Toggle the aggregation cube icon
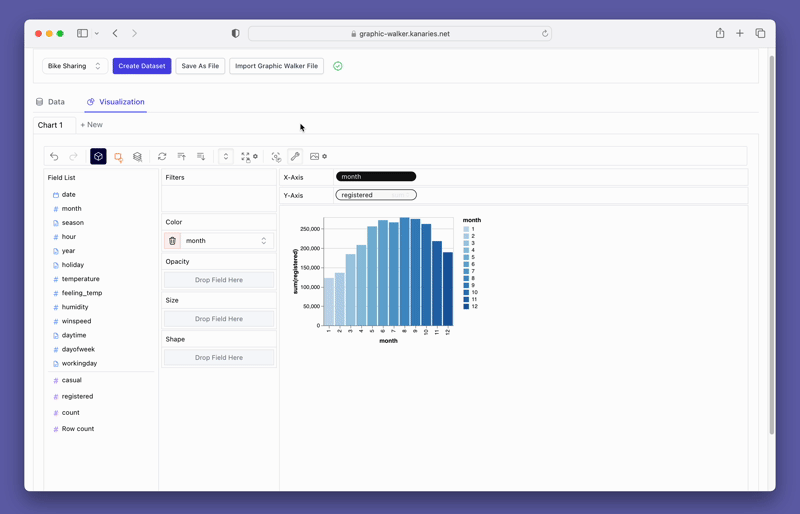 tap(98, 157)
